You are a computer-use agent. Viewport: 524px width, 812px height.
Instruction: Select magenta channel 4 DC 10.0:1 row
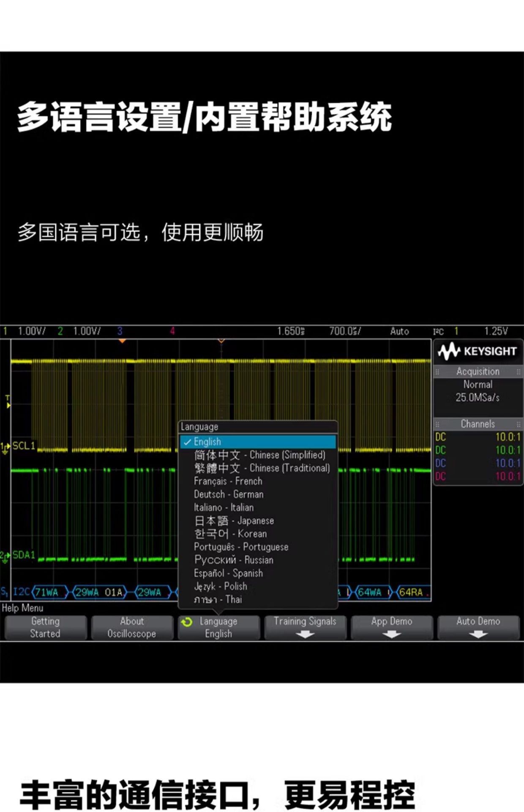pyautogui.click(x=478, y=476)
